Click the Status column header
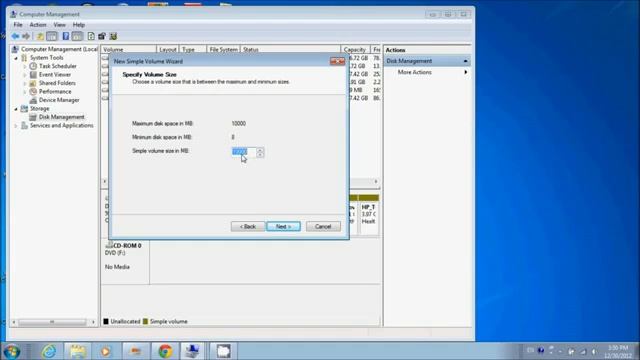 [x=290, y=49]
